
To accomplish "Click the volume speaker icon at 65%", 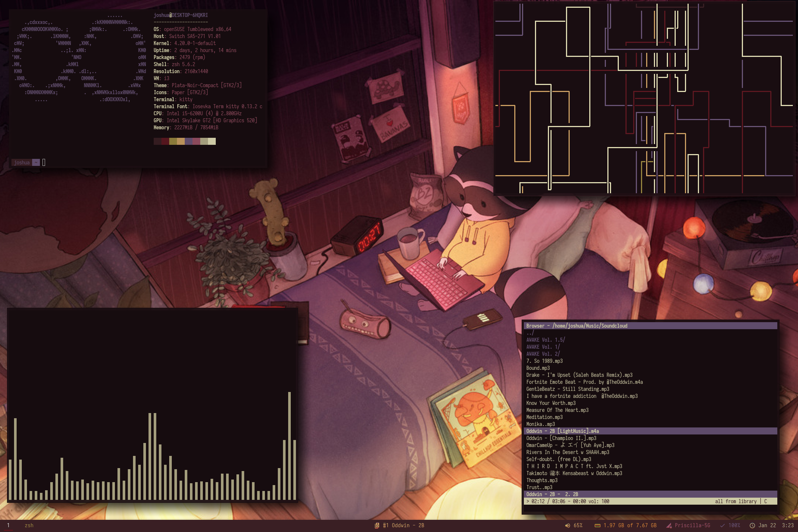I will pos(567,525).
